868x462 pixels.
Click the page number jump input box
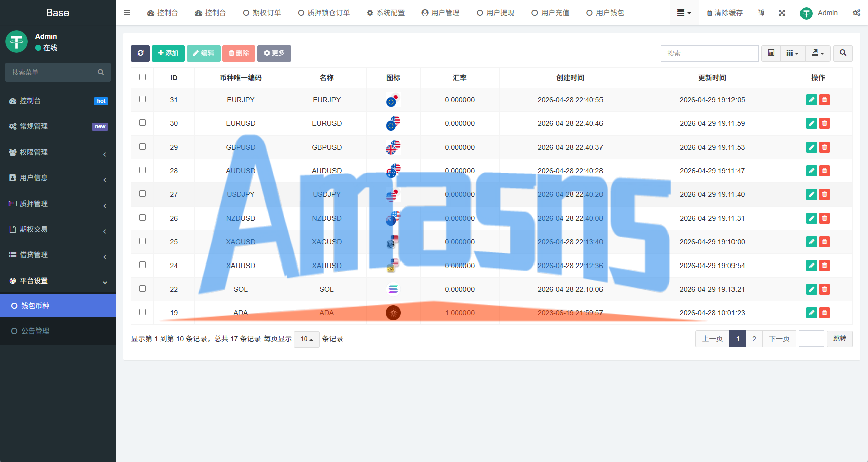[x=811, y=339]
